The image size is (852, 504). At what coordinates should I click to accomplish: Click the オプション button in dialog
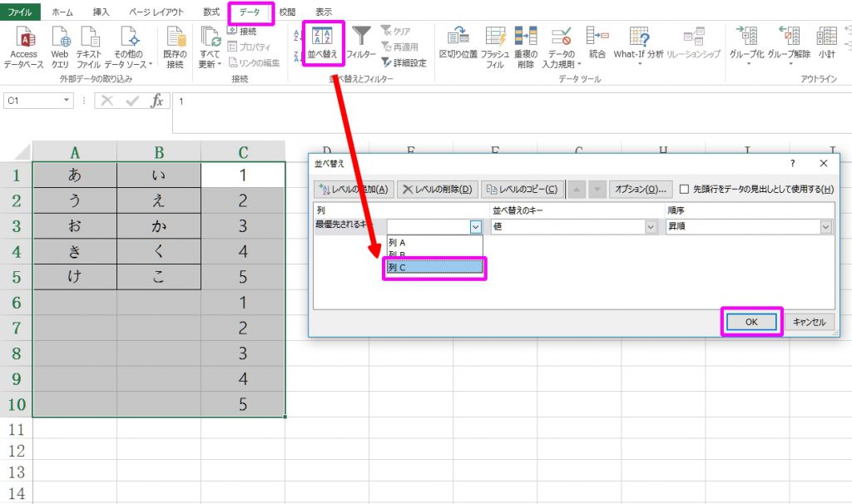tap(640, 189)
